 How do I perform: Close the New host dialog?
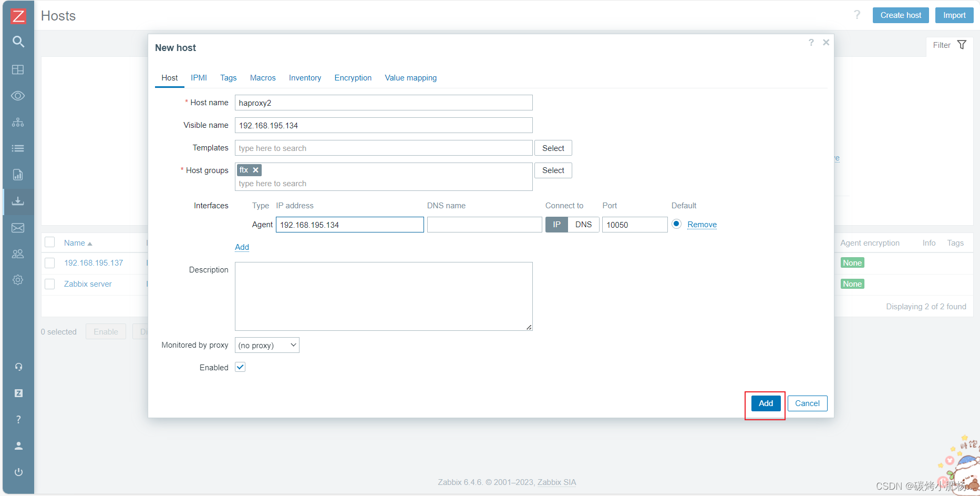(826, 42)
